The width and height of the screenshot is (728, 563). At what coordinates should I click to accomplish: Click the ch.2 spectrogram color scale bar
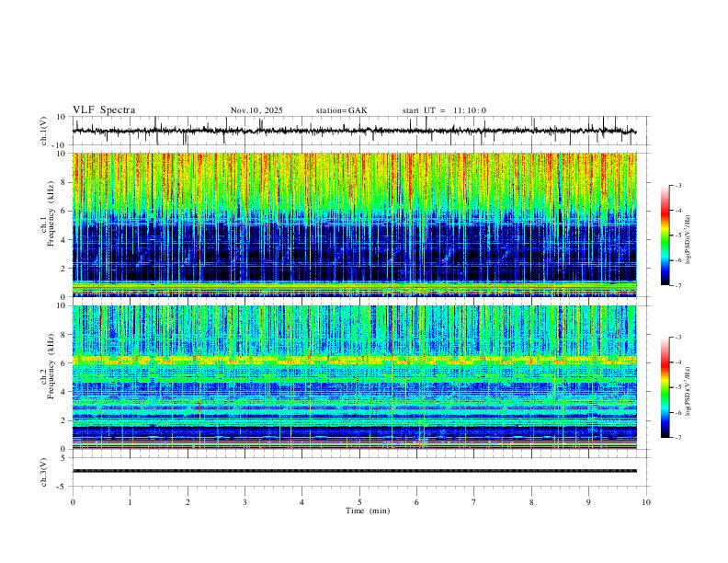(665, 387)
